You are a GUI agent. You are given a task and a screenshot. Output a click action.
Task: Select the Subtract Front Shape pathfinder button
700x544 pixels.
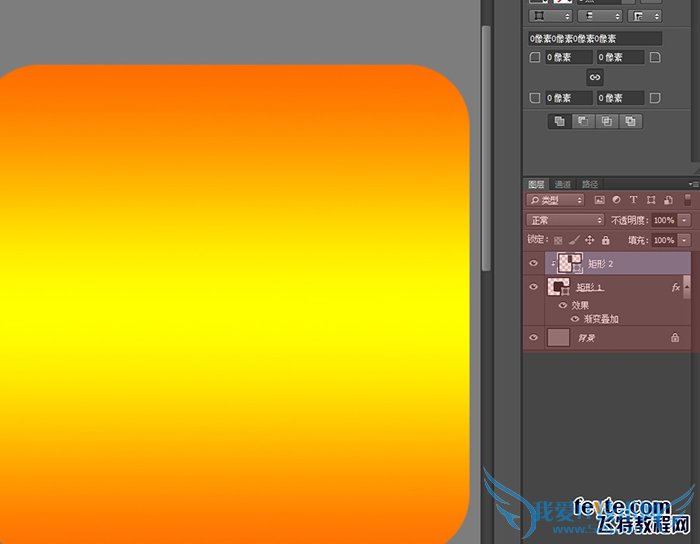[583, 121]
